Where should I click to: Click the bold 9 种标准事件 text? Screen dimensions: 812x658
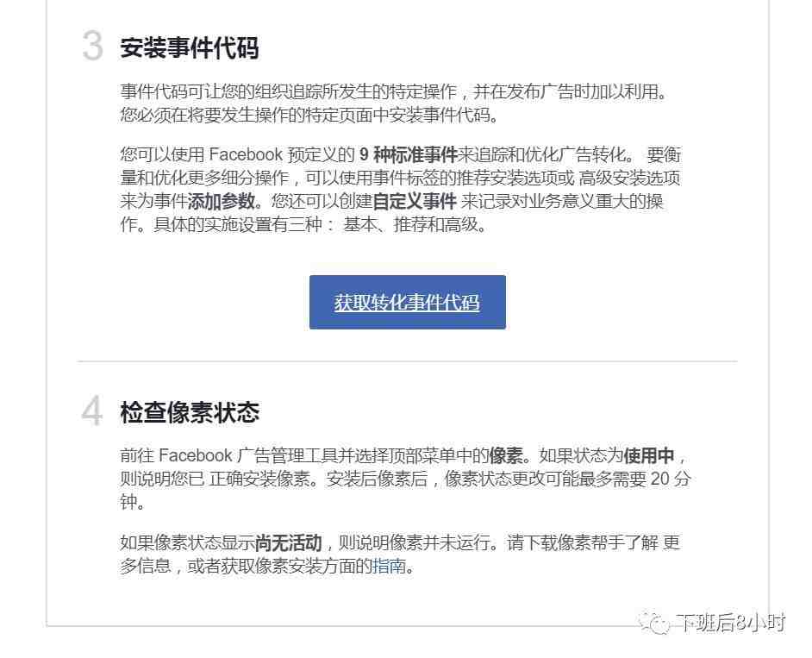point(408,154)
